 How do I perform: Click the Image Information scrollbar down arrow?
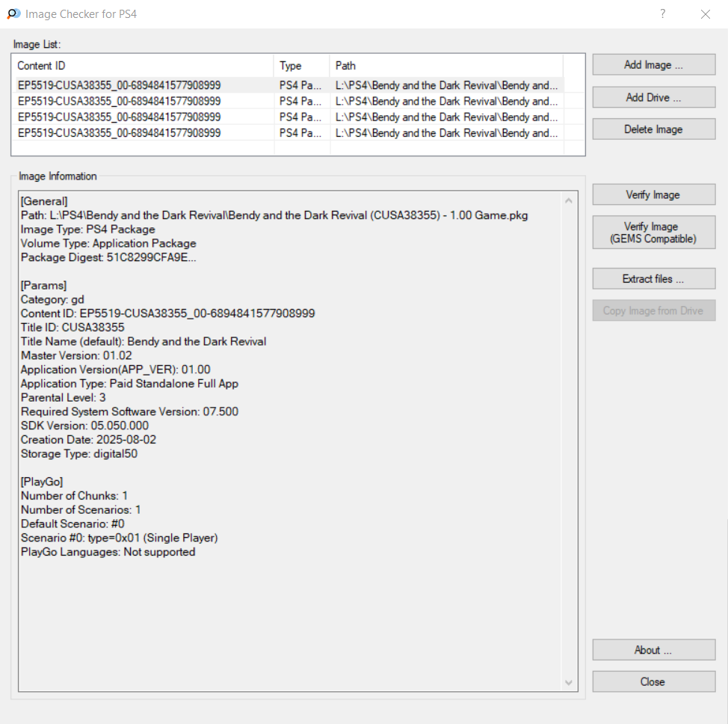pyautogui.click(x=569, y=682)
